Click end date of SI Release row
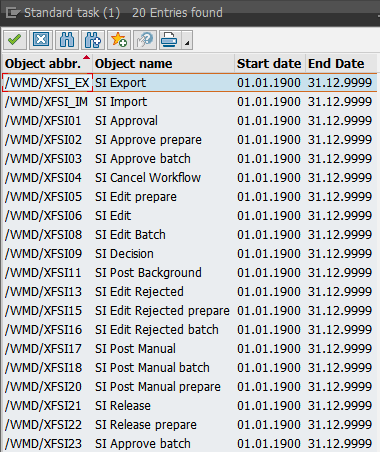The image size is (380, 452). click(x=340, y=406)
